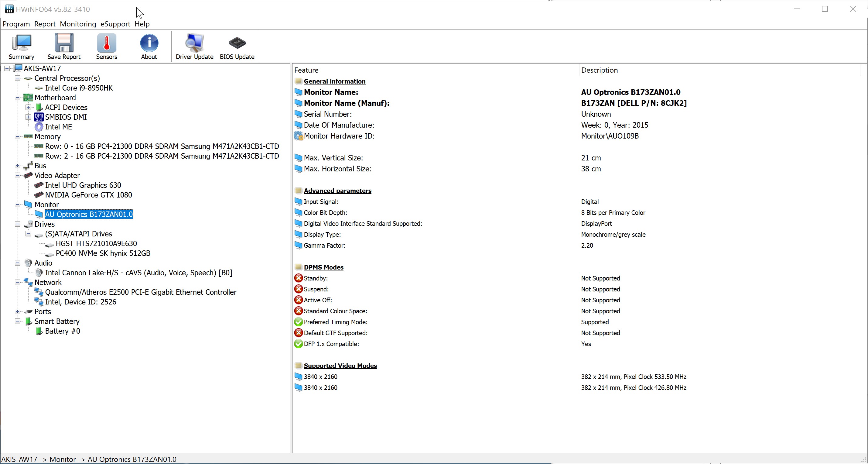Click the DPMS Modes section heading
Image resolution: width=868 pixels, height=464 pixels.
(x=323, y=267)
